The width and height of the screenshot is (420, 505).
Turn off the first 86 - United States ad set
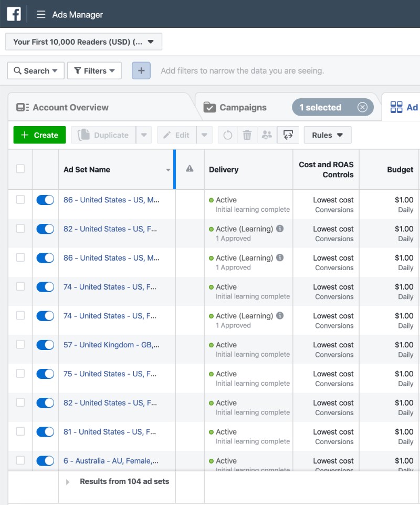(x=45, y=200)
